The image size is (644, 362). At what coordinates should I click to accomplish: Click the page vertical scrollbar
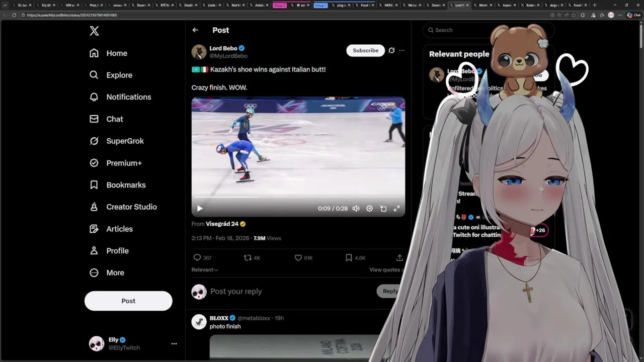(641, 35)
